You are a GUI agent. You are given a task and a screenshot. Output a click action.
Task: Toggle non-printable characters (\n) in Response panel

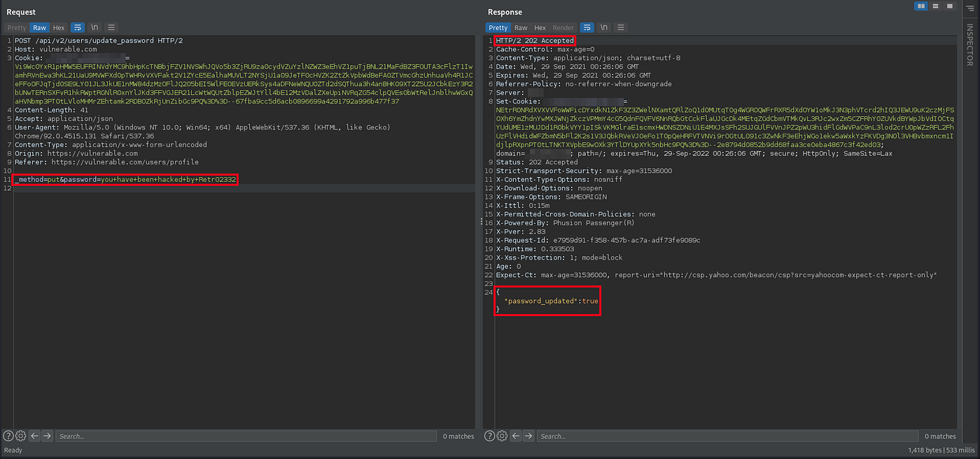click(x=604, y=28)
